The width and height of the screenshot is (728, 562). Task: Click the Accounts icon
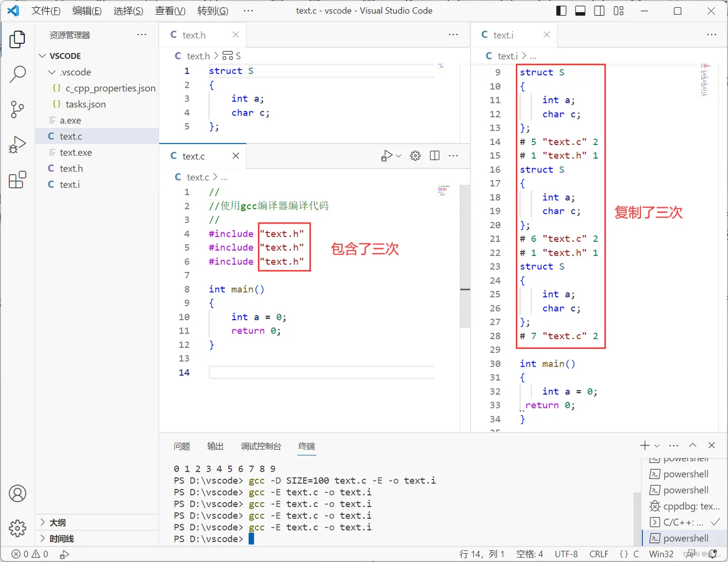click(x=17, y=493)
